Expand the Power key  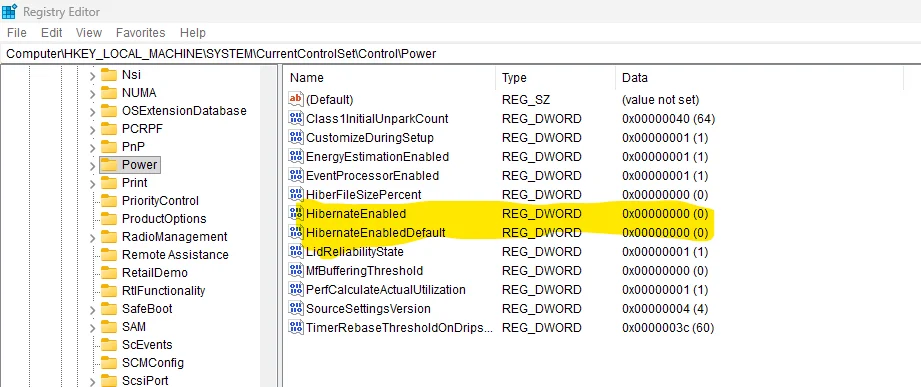tap(92, 166)
